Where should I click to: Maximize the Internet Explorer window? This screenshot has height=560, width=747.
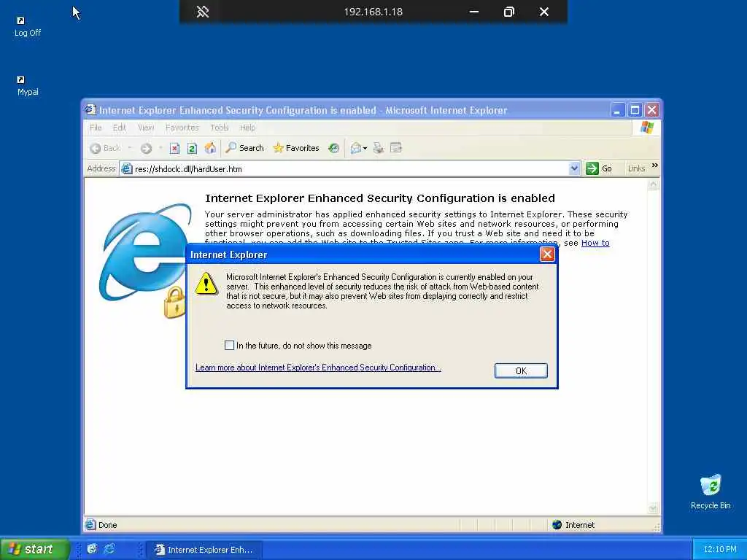(x=635, y=111)
